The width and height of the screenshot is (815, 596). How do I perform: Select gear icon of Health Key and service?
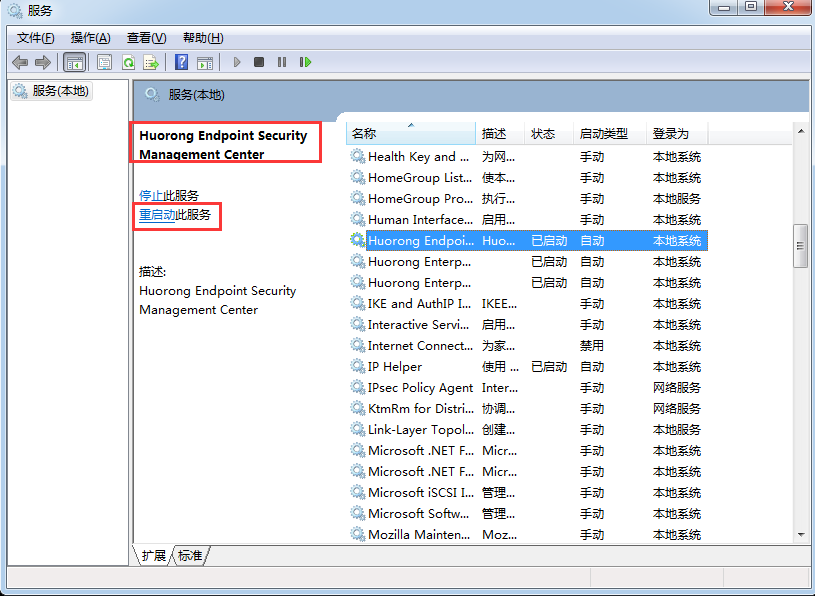(x=357, y=156)
